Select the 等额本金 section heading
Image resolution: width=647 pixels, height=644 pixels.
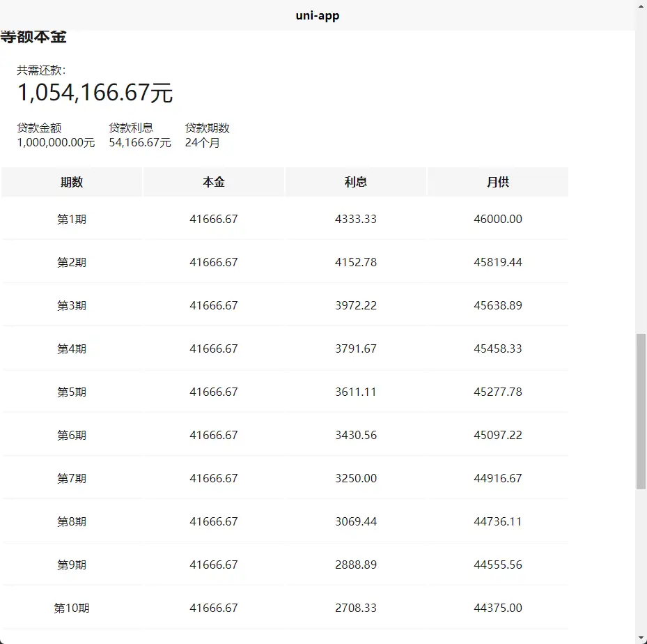coord(33,38)
